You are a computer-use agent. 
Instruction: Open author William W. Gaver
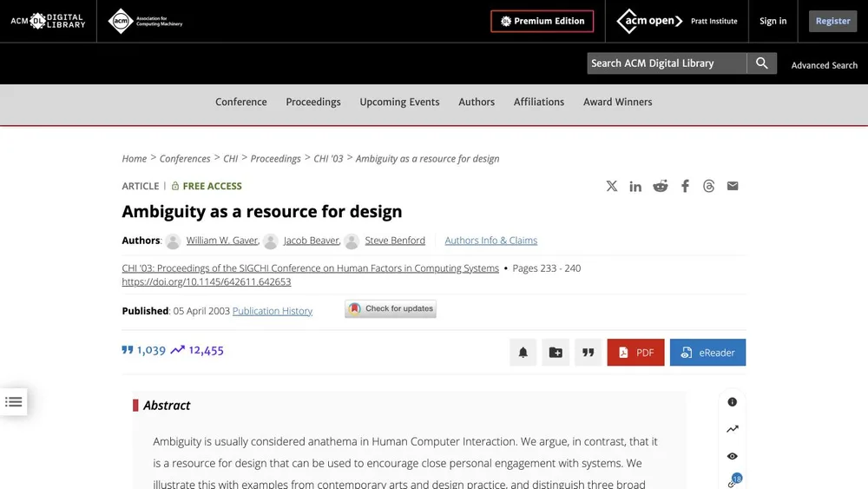[x=222, y=241]
